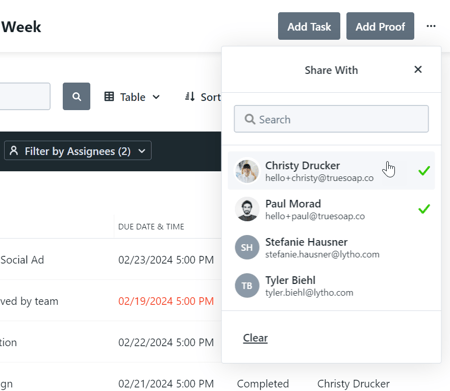
Task: Click Christy Drucker's avatar photo
Action: coord(247,171)
